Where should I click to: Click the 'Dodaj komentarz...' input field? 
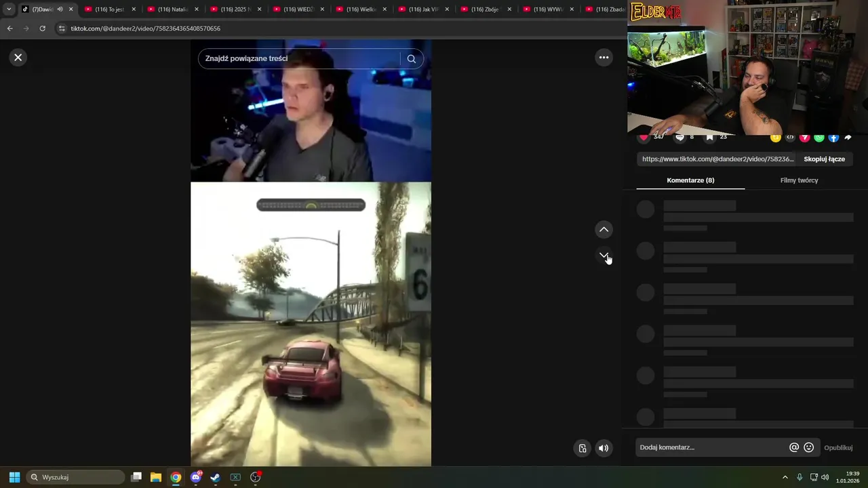[712, 447]
